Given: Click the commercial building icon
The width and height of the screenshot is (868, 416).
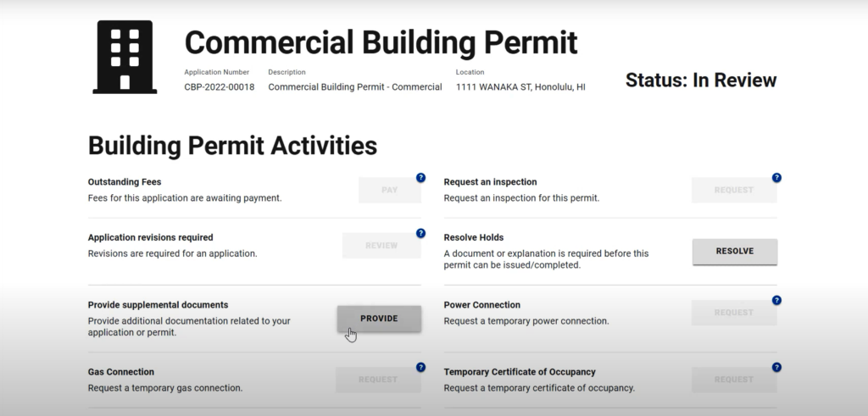Looking at the screenshot, I should tap(125, 57).
